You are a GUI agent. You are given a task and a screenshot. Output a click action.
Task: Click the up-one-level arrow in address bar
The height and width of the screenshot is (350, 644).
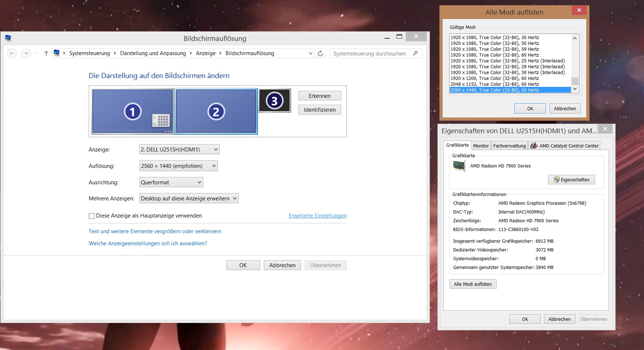[46, 53]
